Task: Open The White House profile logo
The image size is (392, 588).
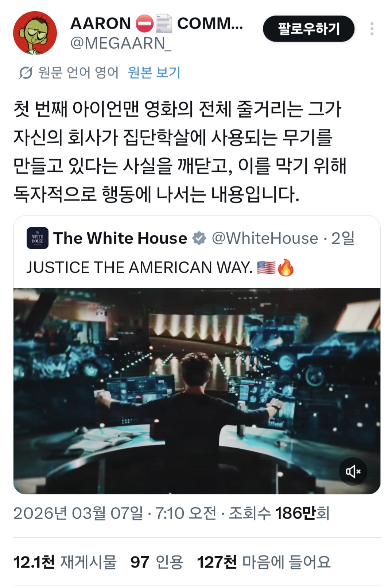Action: [x=38, y=238]
